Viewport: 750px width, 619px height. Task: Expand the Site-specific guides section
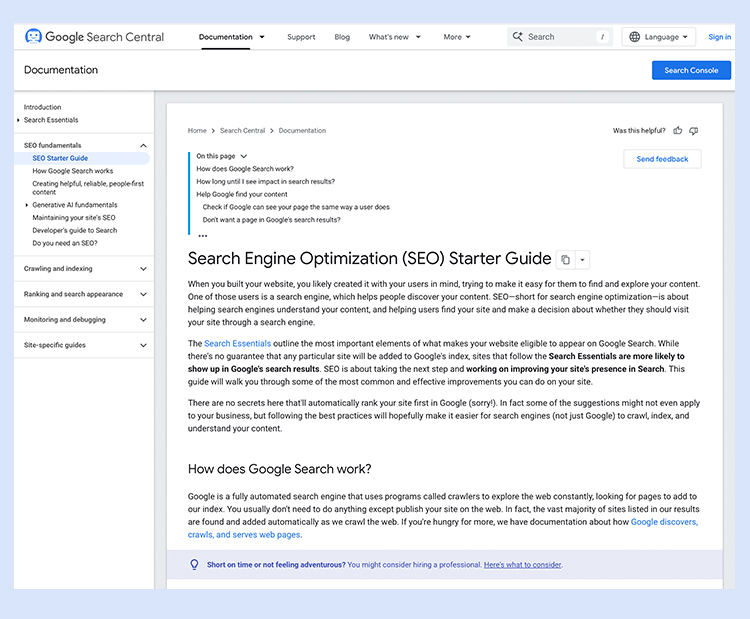pos(143,345)
